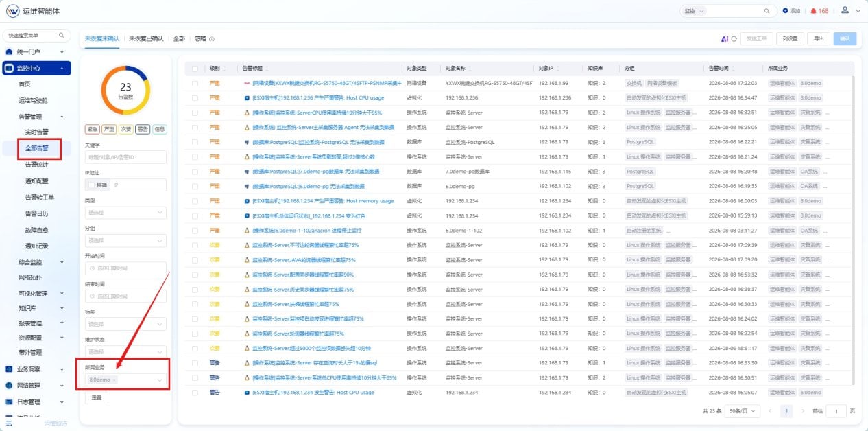This screenshot has width=868, height=431.
Task: Expand the 可视化管理 sidebar submenu
Action: click(x=62, y=294)
